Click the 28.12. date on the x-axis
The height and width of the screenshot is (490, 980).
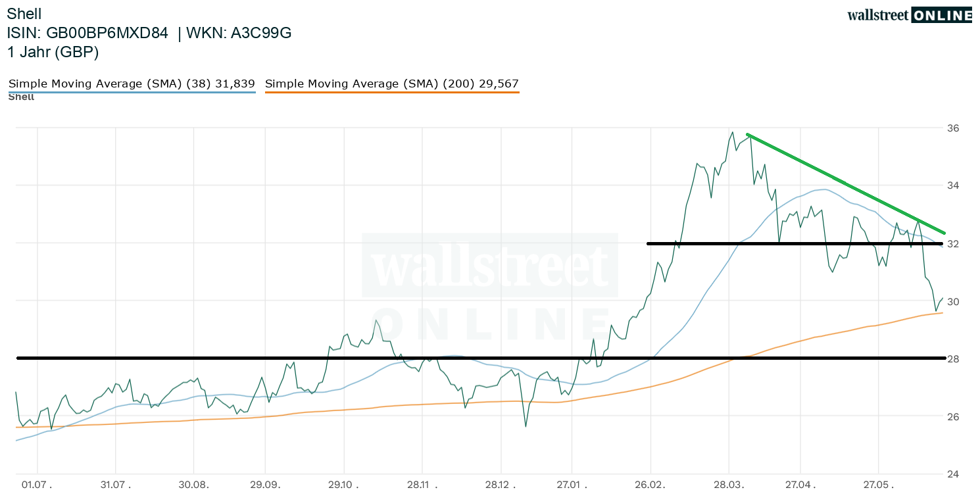501,485
